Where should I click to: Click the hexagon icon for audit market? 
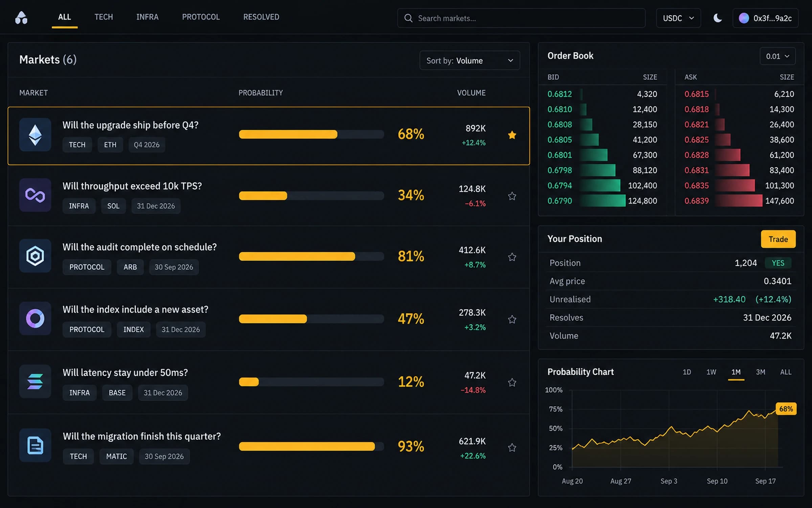pos(35,256)
